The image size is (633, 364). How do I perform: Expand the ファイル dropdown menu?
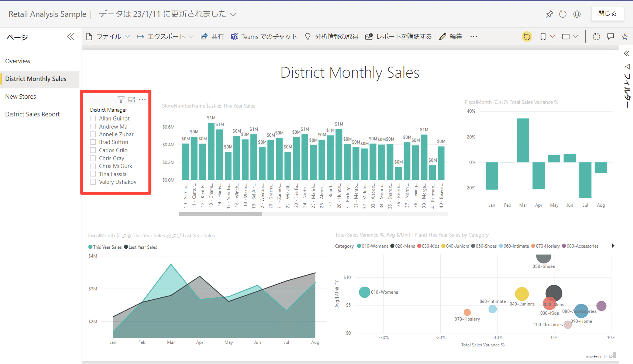108,37
